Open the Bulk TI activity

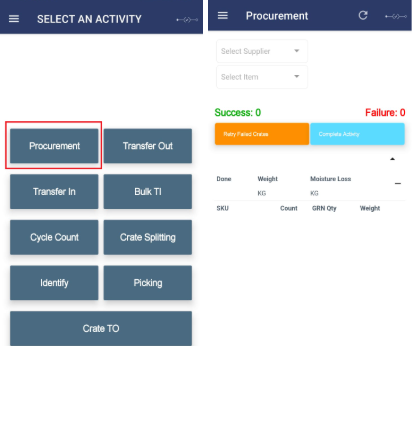[x=148, y=192]
